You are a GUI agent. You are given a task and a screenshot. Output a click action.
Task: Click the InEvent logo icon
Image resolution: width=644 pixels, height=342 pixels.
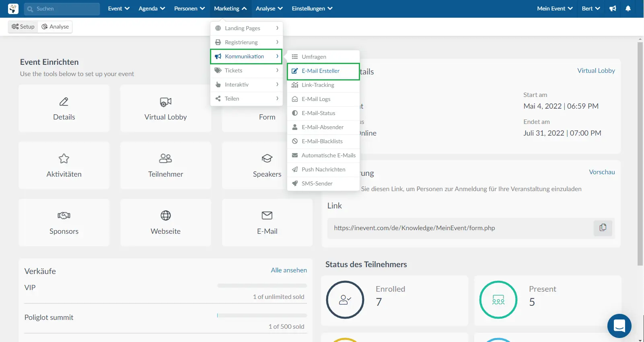coord(13,8)
